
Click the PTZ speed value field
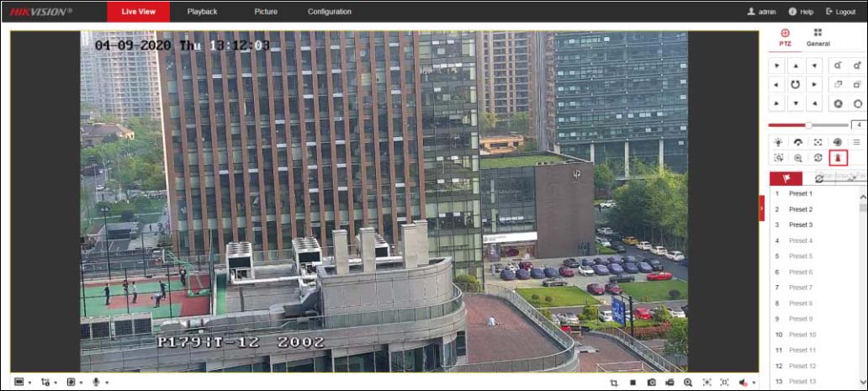pyautogui.click(x=858, y=125)
